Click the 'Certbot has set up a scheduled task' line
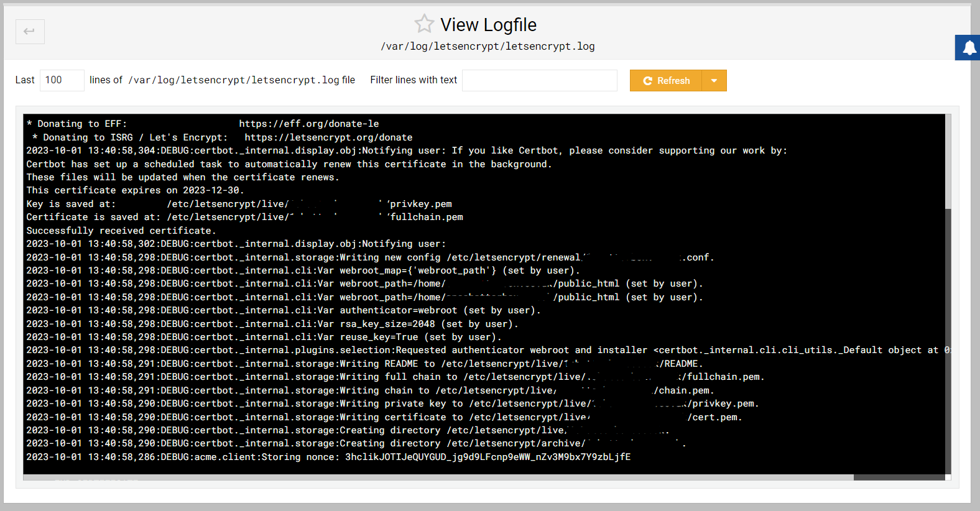Viewport: 980px width, 511px height. (x=289, y=164)
